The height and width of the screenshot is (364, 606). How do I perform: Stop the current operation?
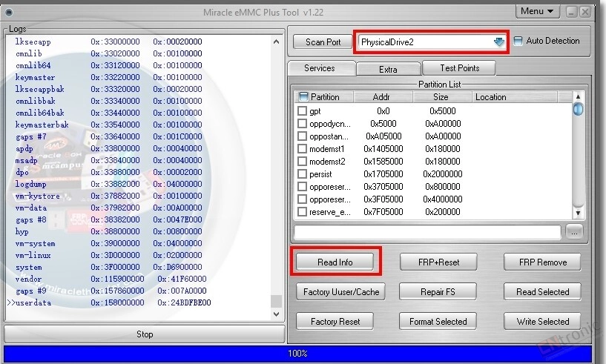pos(145,334)
